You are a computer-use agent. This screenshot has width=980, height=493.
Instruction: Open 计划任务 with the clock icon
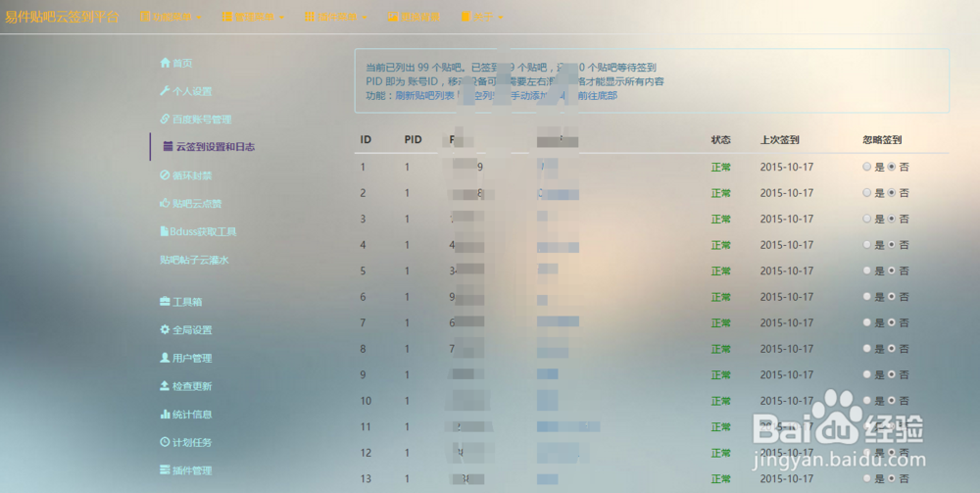(185, 442)
